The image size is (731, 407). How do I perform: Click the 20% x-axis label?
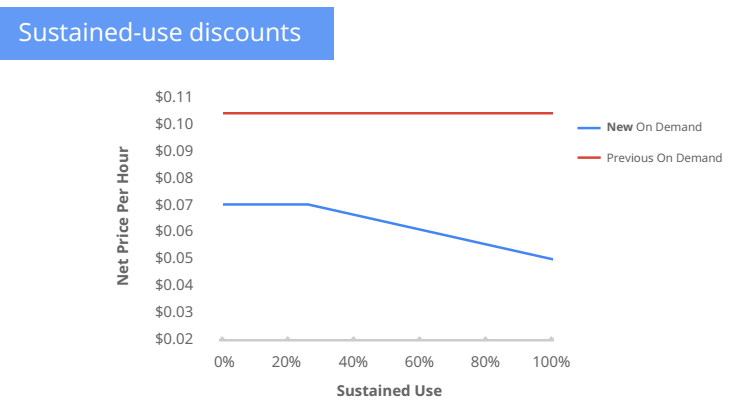287,361
